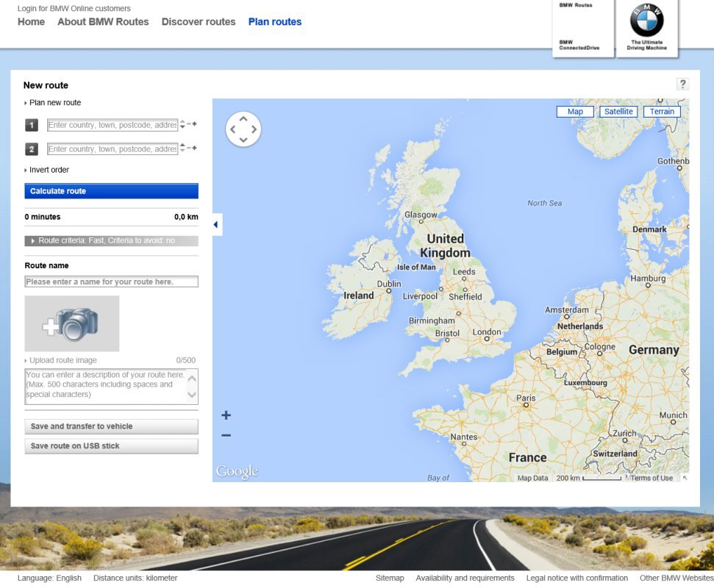Click the Route name input field
This screenshot has height=588, width=714.
tap(111, 282)
